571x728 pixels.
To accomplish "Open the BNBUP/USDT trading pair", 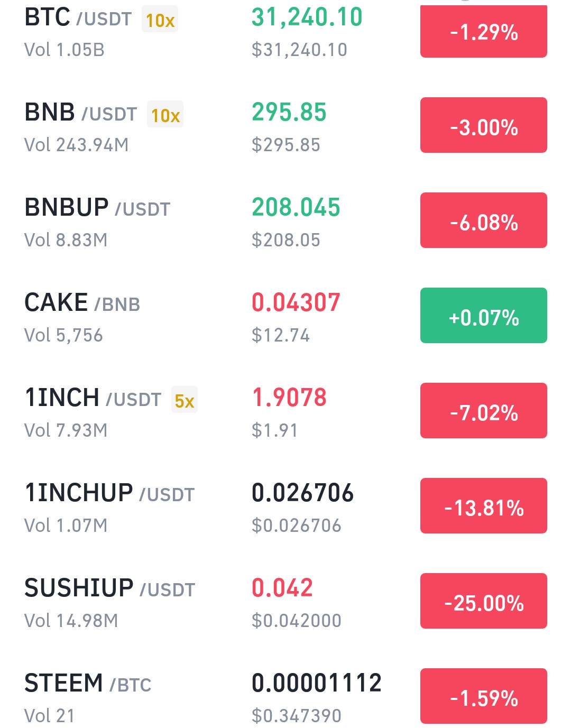I will click(x=285, y=220).
